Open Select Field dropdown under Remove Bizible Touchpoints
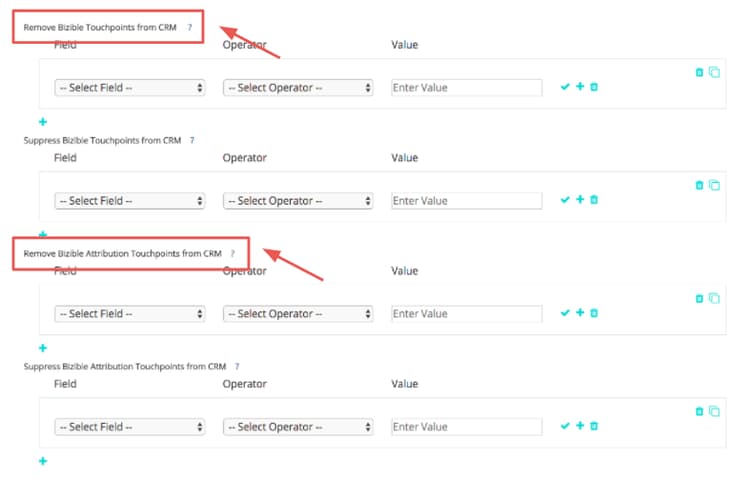This screenshot has width=750, height=479. click(130, 88)
